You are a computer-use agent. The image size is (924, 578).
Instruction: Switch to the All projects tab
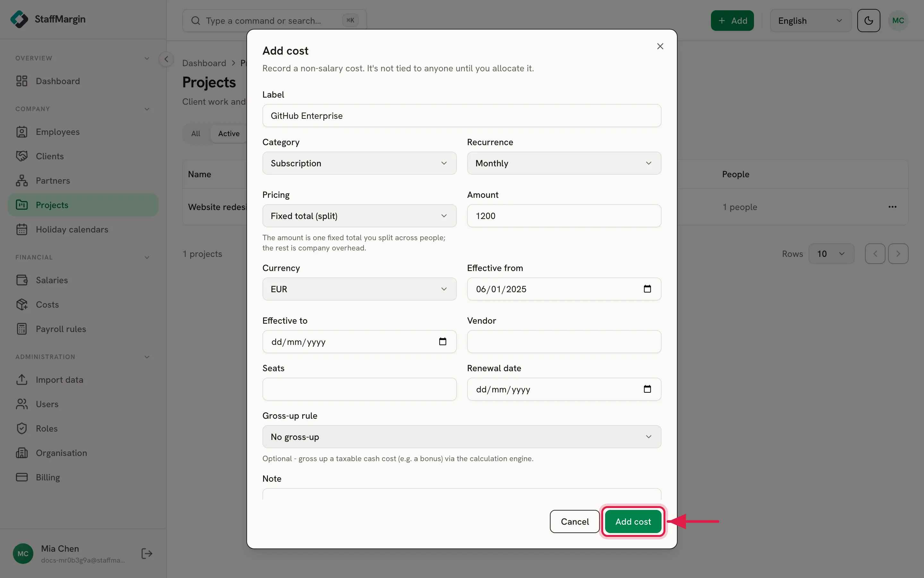coord(195,133)
